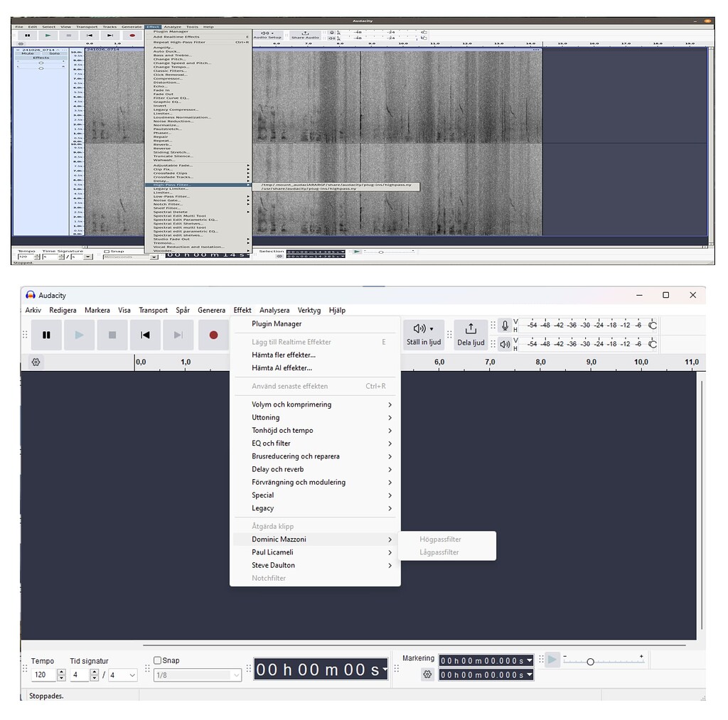Viewport: 728px width, 720px height.
Task: Click Play in the top English Audacity window
Action: pos(48,36)
